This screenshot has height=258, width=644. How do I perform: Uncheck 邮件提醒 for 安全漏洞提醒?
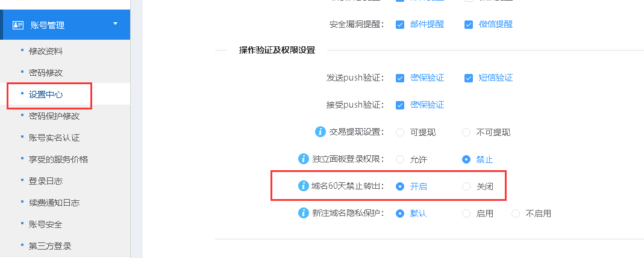pyautogui.click(x=400, y=25)
